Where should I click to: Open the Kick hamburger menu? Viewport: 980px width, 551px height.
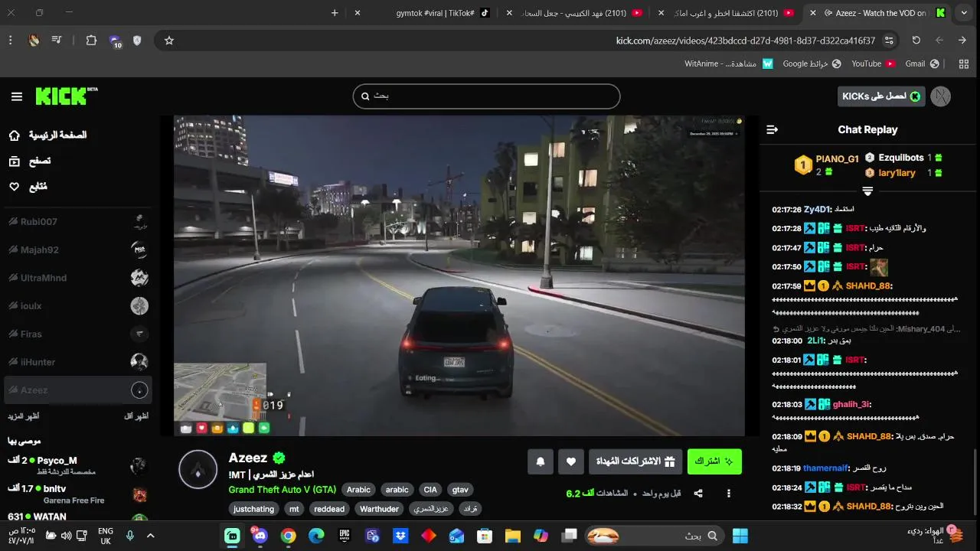pos(17,96)
